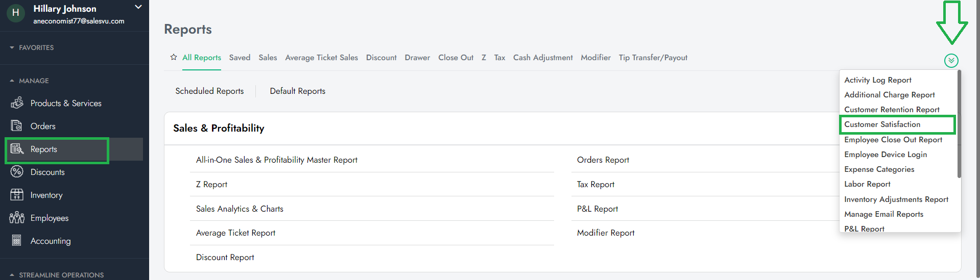Click the Employees people icon

pyautogui.click(x=17, y=218)
